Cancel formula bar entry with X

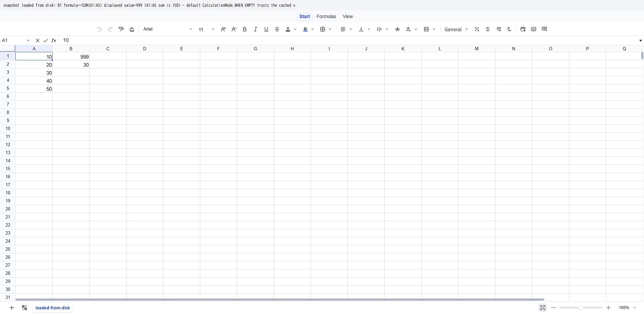(x=38, y=41)
